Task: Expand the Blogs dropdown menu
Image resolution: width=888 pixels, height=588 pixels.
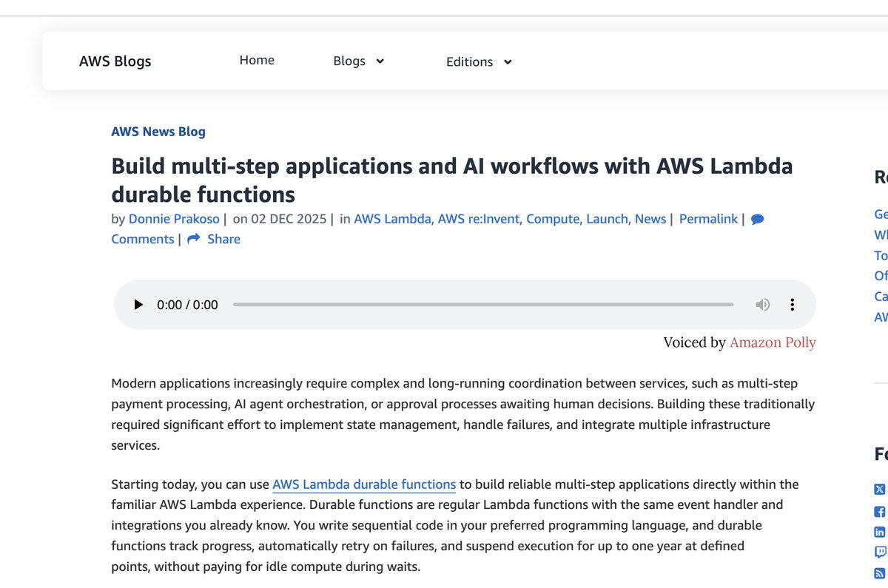Action: (x=359, y=61)
